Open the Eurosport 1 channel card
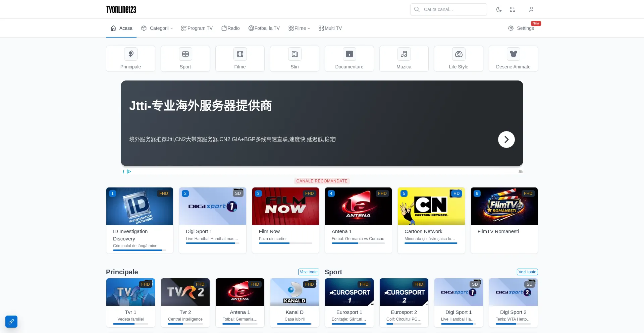Viewport: 644px width, 333px height. [350, 303]
